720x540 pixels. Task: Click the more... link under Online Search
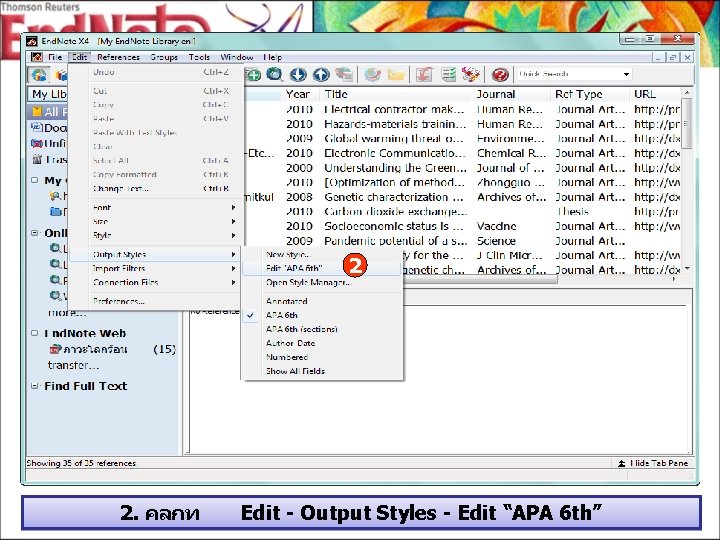(x=67, y=313)
